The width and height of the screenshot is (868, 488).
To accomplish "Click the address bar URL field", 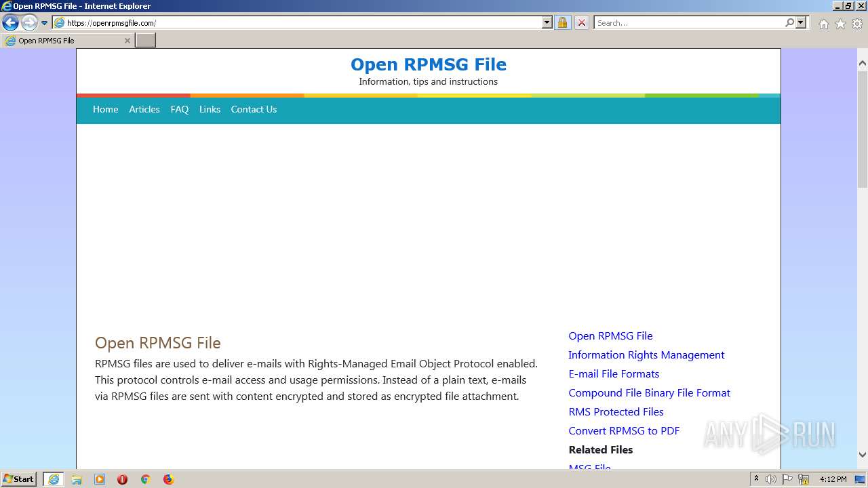I will click(296, 22).
